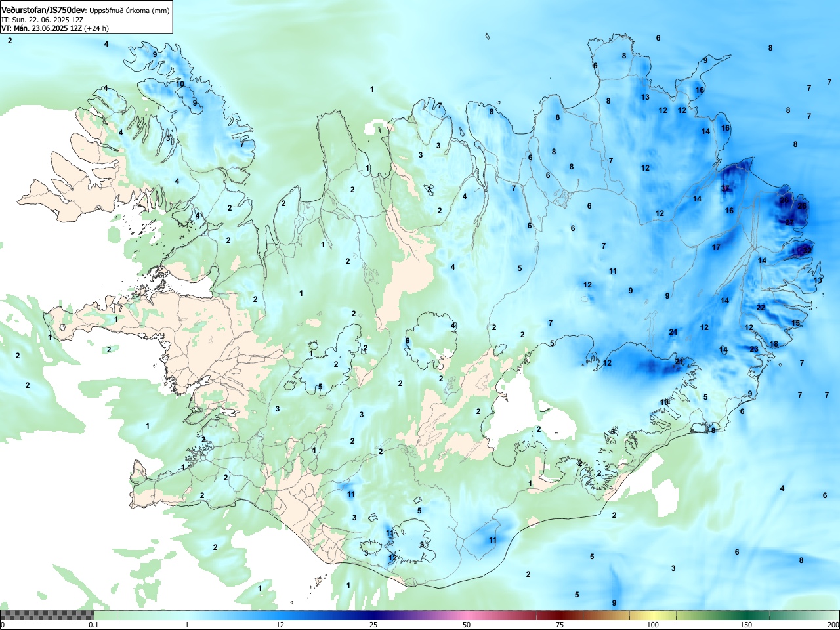The image size is (840, 630).
Task: Click the 150 tick label on the color scale
Action: tap(746, 625)
